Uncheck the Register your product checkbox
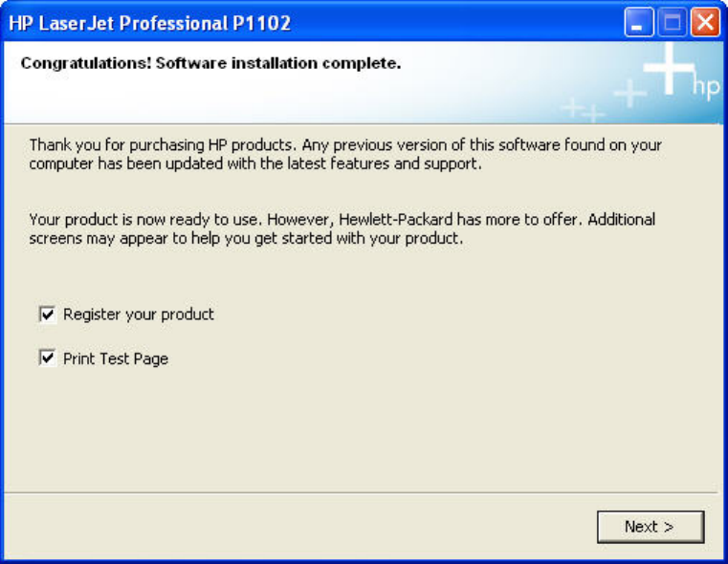728x564 pixels. [47, 314]
